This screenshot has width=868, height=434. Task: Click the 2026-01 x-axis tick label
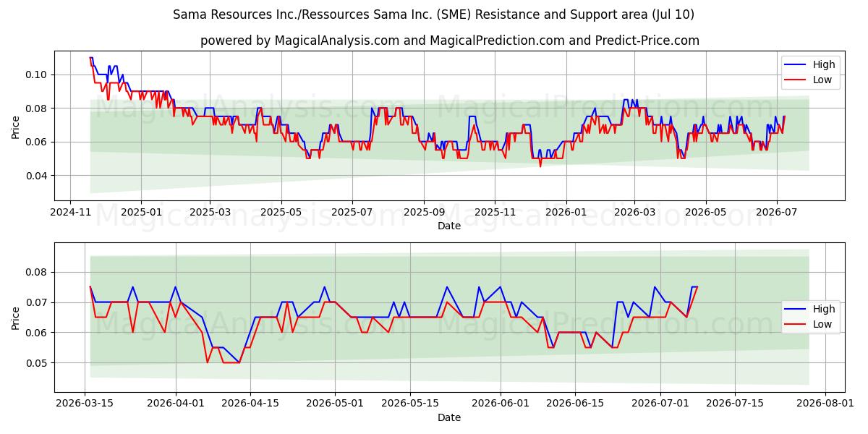coord(566,212)
